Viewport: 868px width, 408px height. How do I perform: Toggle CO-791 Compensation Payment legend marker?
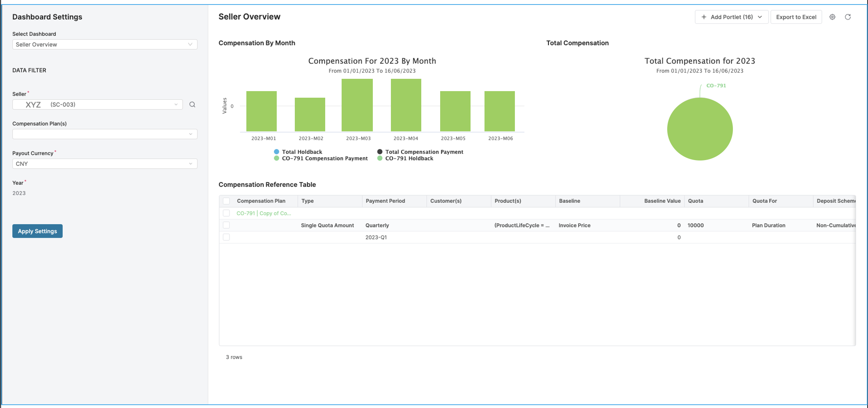[x=276, y=158]
